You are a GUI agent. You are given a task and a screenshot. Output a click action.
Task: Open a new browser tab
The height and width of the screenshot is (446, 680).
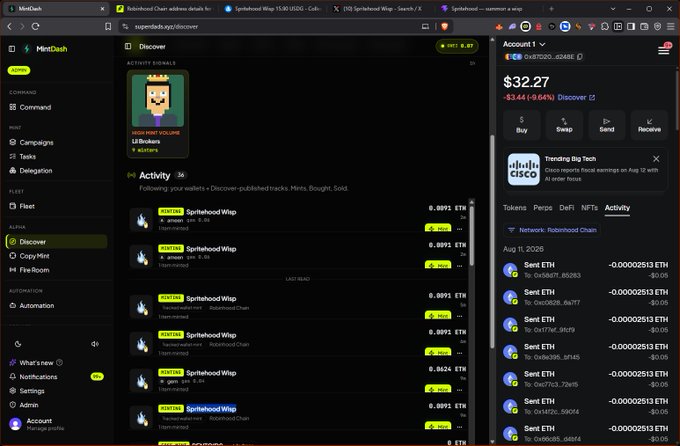coord(551,9)
